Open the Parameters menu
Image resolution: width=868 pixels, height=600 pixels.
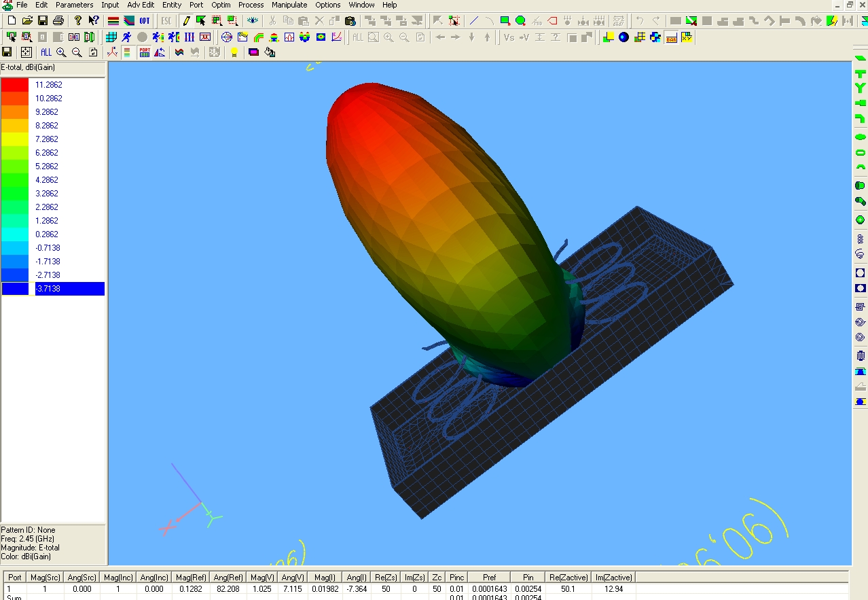pos(74,5)
